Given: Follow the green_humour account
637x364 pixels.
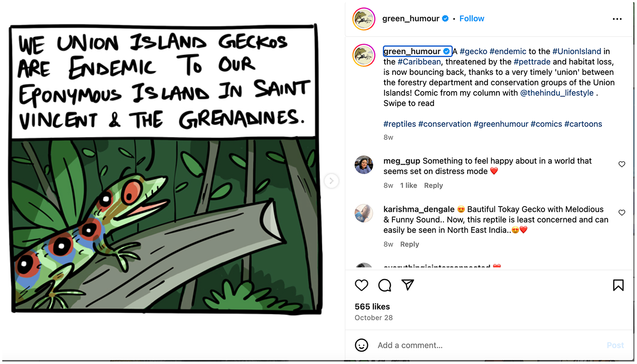Looking at the screenshot, I should pyautogui.click(x=471, y=18).
